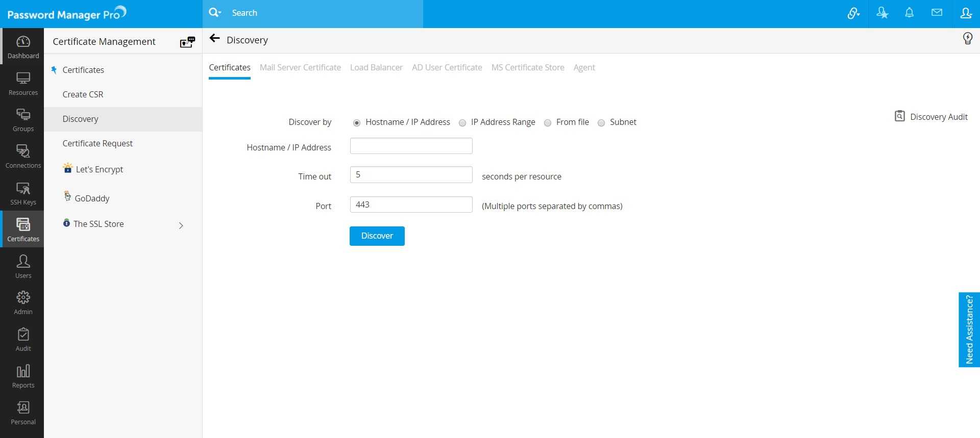The width and height of the screenshot is (980, 438).
Task: Open the user profile menu
Action: (x=966, y=13)
